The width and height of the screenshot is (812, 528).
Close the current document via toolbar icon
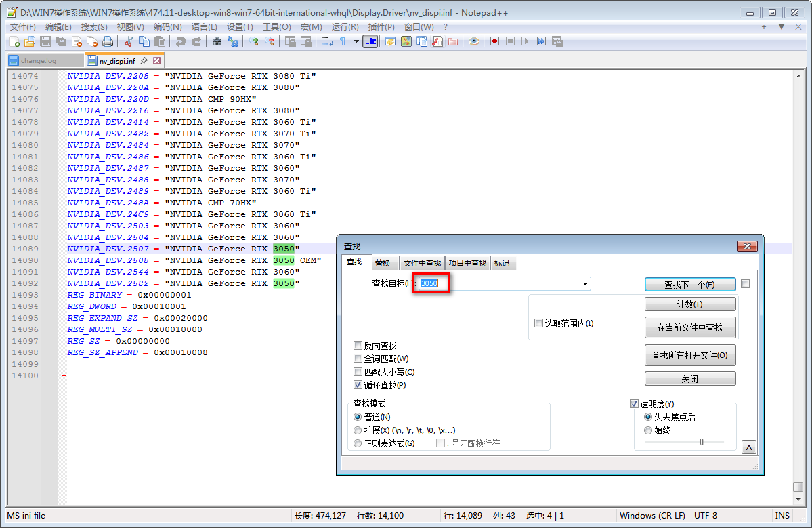point(77,41)
